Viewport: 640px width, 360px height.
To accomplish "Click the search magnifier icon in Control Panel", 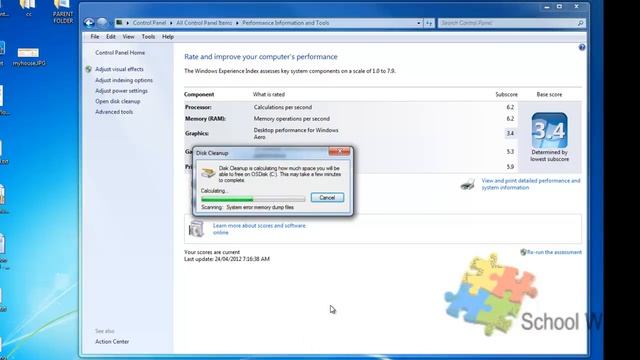I will click(580, 23).
